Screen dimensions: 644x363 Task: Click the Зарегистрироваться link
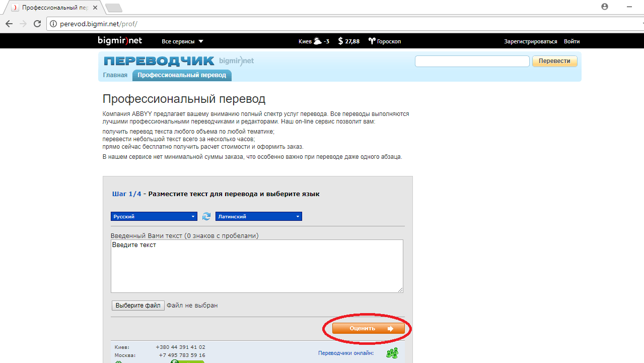531,41
